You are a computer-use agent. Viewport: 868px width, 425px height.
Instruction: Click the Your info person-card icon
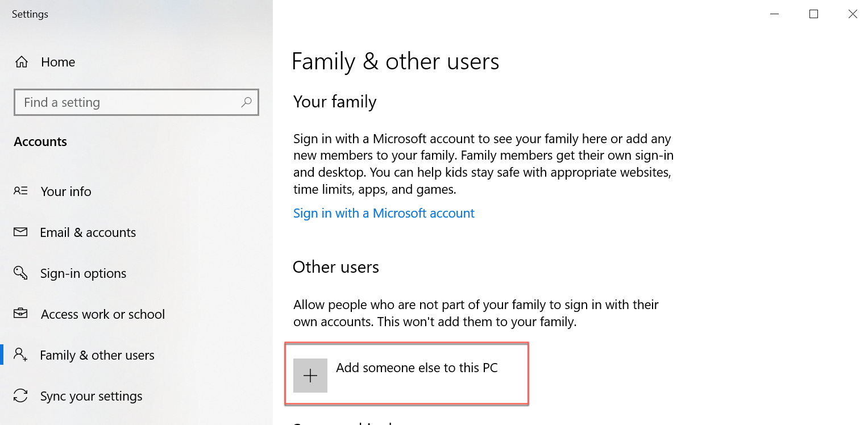coord(20,191)
